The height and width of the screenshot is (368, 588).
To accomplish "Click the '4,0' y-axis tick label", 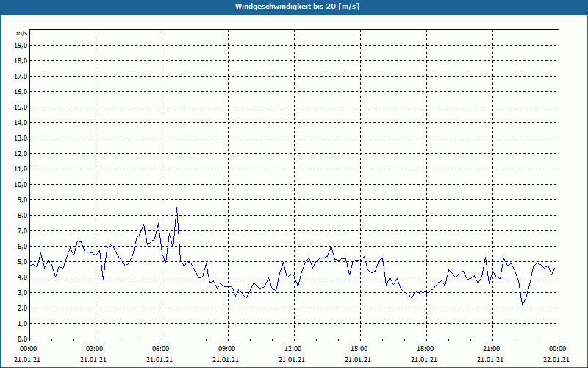I will click(23, 277).
